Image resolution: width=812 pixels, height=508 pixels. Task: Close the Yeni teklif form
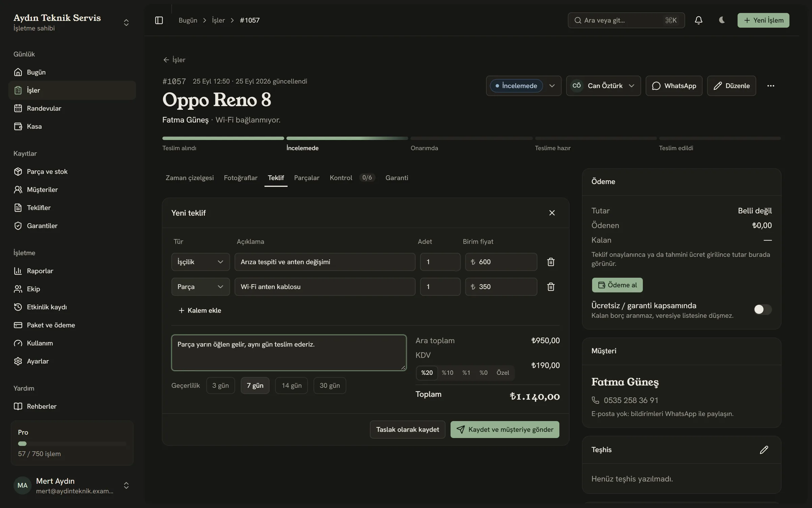(x=552, y=213)
